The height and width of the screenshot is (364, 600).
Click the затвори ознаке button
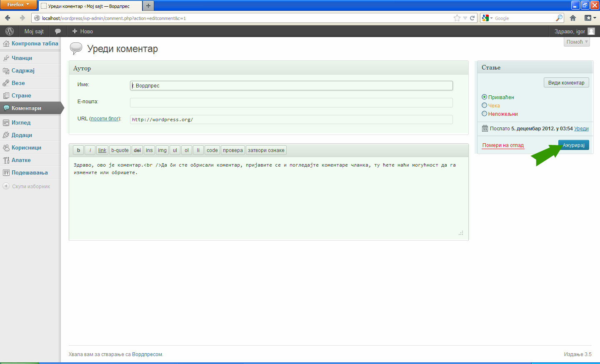pos(266,150)
